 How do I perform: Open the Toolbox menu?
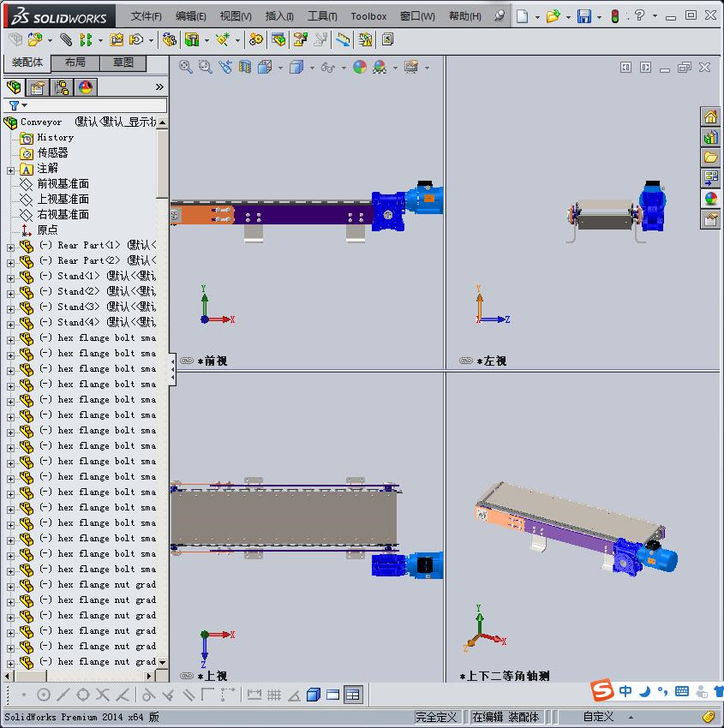tap(368, 16)
